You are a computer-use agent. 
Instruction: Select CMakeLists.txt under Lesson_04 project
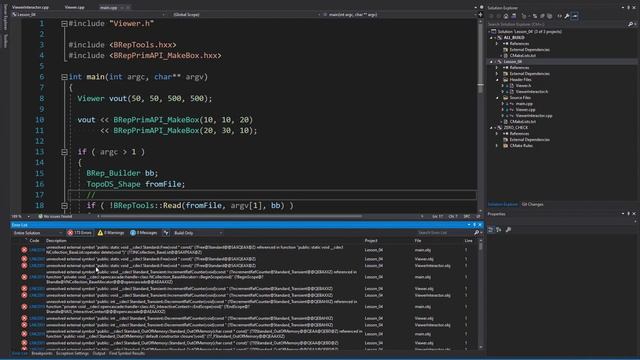point(522,122)
